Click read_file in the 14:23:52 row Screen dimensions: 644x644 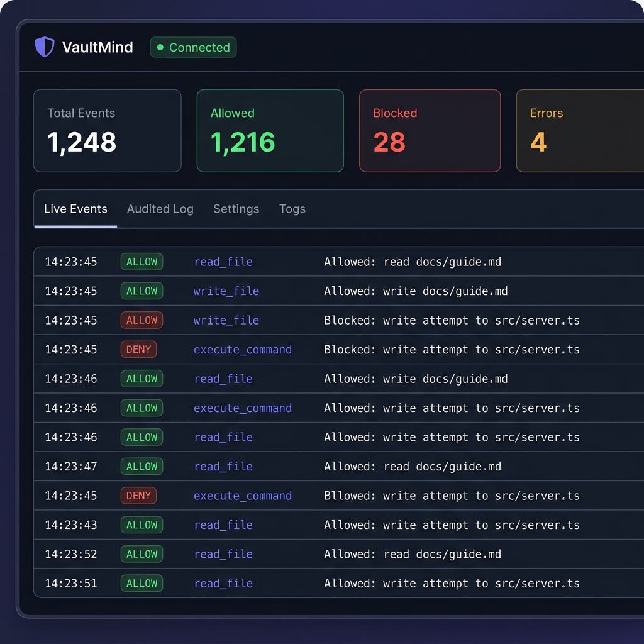click(223, 554)
